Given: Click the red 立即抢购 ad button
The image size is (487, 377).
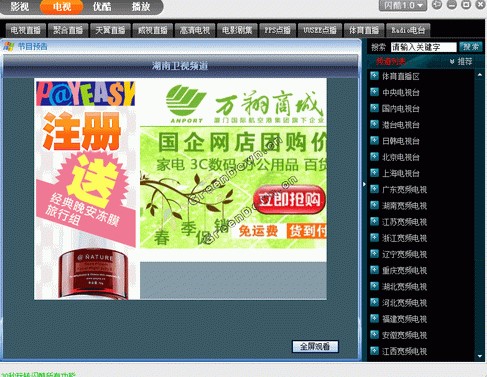Looking at the screenshot, I should [x=289, y=199].
